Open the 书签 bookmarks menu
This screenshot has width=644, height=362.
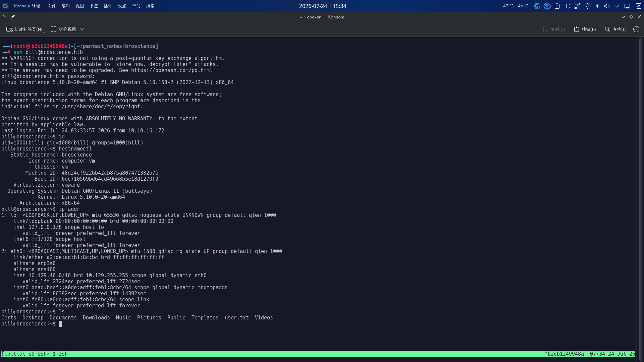[x=94, y=6]
